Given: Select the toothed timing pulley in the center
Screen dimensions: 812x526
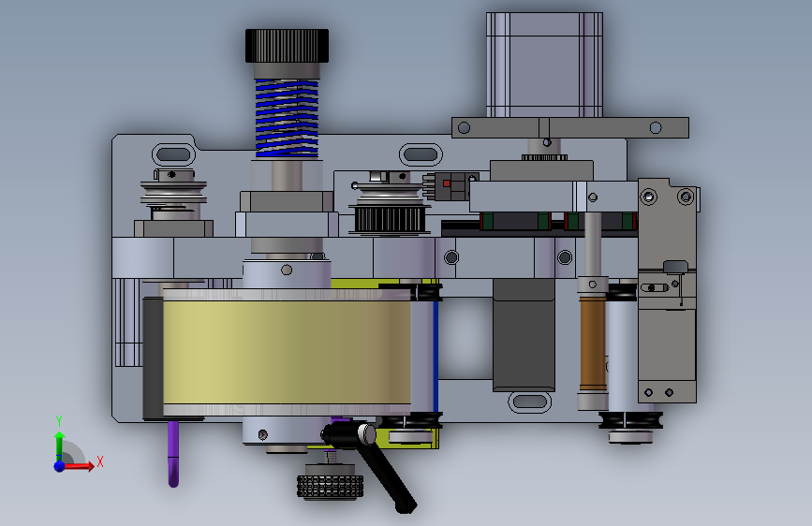Looking at the screenshot, I should (390, 219).
